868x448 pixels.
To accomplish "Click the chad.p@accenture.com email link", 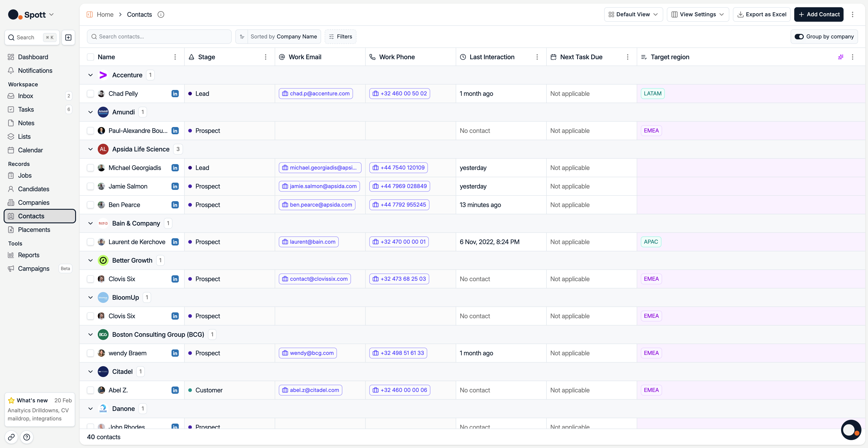I will pyautogui.click(x=316, y=94).
